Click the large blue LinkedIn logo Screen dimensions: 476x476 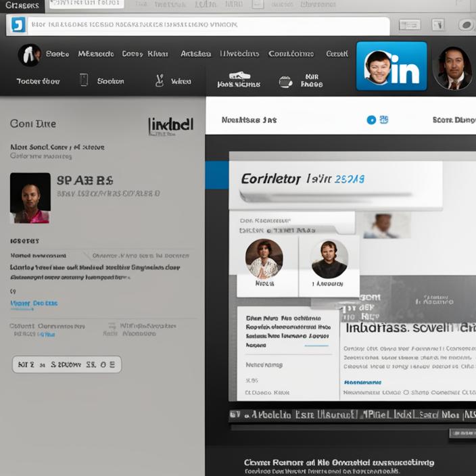[x=391, y=66]
